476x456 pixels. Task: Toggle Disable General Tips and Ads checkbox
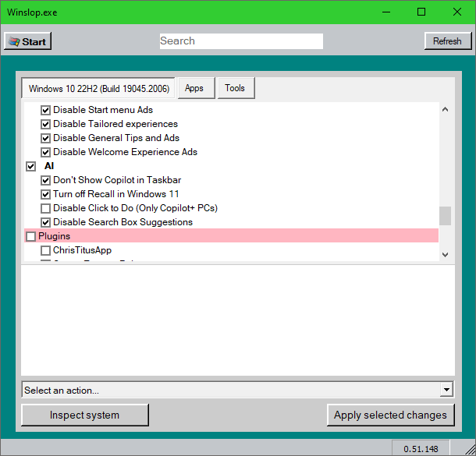coord(45,138)
